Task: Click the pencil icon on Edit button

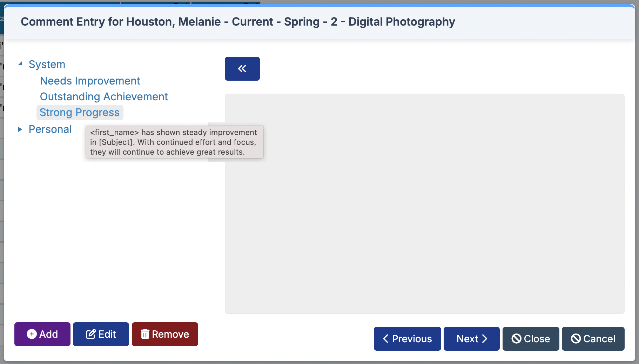Action: click(91, 334)
